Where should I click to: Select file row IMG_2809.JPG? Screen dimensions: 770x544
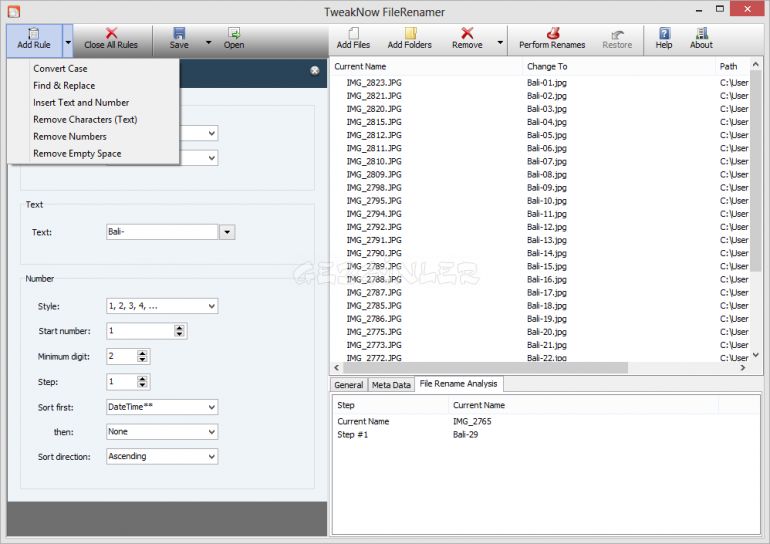click(374, 174)
